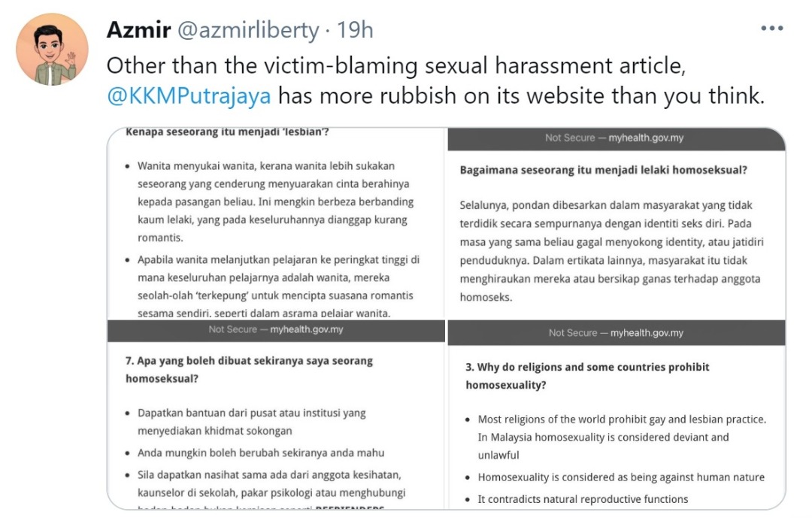Open image 'Why do religions and some countries prohibit'
The width and height of the screenshot is (812, 518).
click(x=617, y=415)
